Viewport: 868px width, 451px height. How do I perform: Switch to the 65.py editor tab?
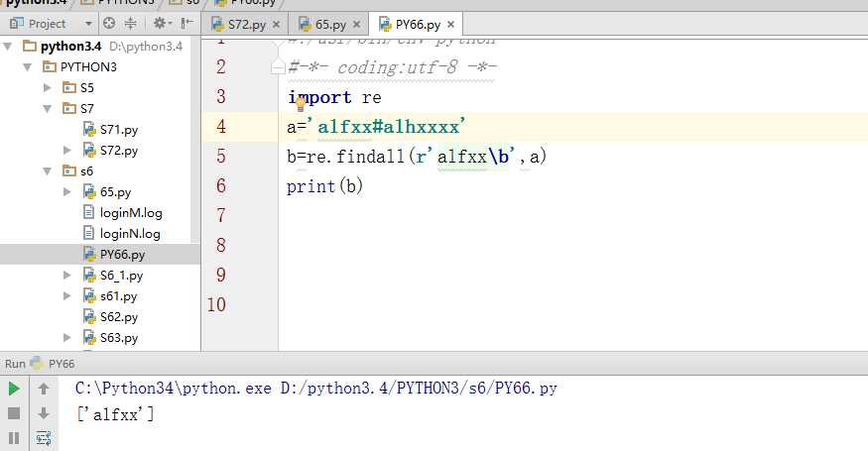pyautogui.click(x=330, y=25)
